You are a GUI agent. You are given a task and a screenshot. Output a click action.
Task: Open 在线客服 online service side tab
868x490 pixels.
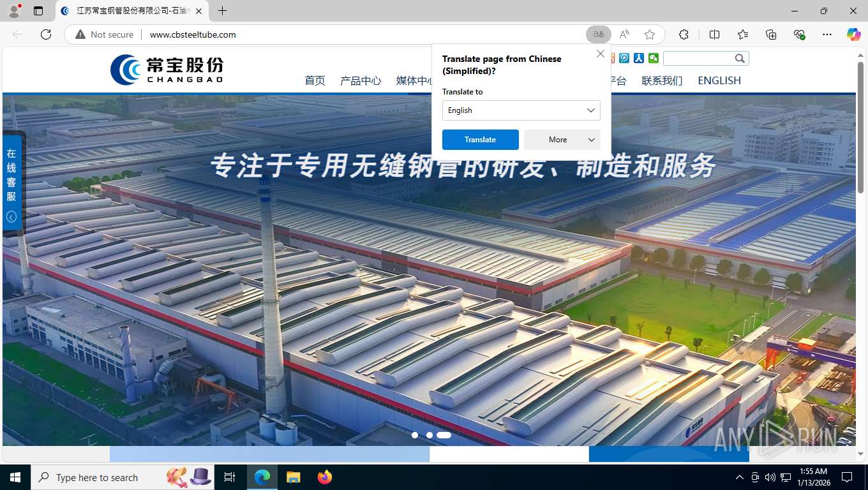pos(11,175)
